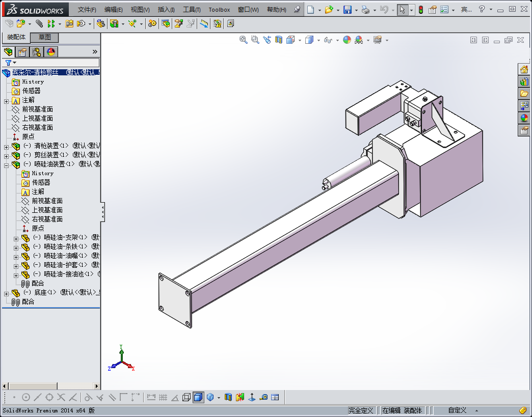Collapse the 喷硅油装置<1> component node
This screenshot has height=417, width=532.
(x=6, y=165)
